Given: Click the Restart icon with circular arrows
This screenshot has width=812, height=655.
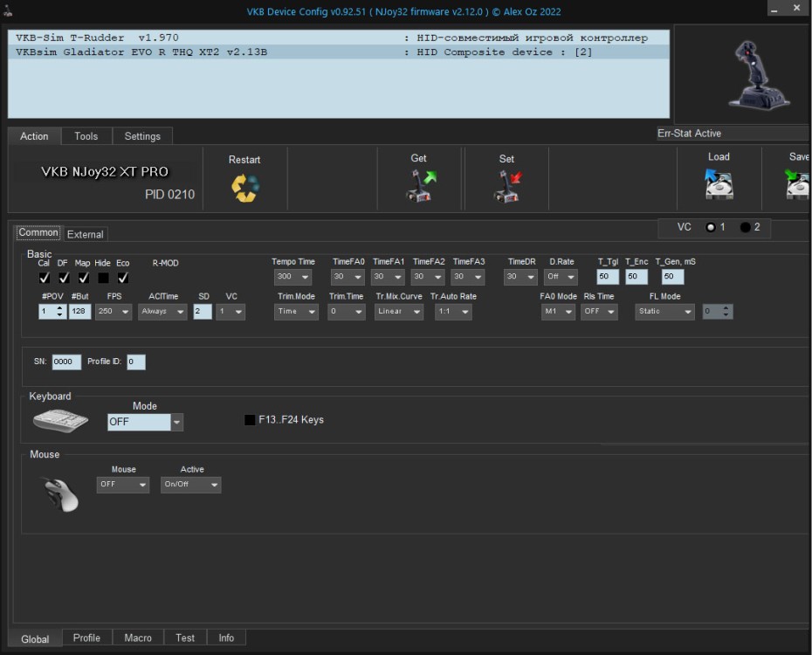Looking at the screenshot, I should (x=244, y=189).
